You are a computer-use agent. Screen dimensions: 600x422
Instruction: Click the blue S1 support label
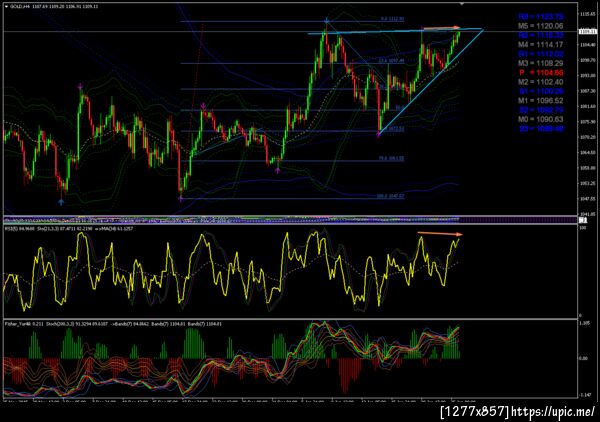click(541, 91)
